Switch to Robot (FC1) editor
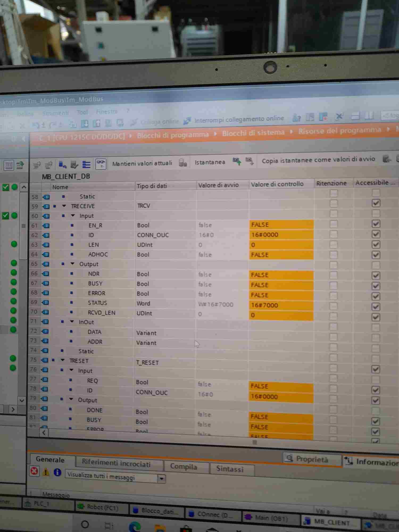 click(x=102, y=508)
